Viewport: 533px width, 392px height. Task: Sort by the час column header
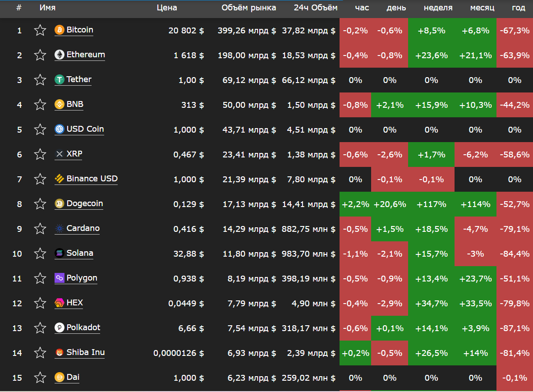(x=362, y=8)
